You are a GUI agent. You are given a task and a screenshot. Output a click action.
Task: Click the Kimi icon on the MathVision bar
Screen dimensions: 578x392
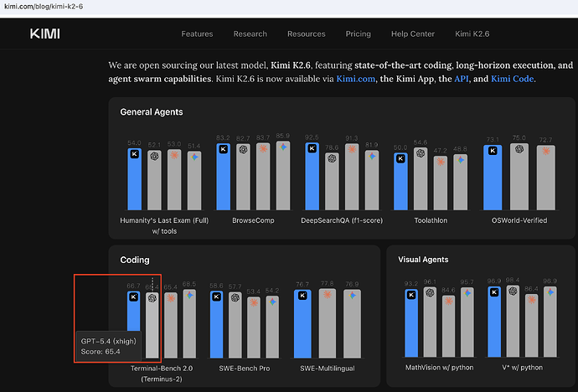tap(411, 295)
